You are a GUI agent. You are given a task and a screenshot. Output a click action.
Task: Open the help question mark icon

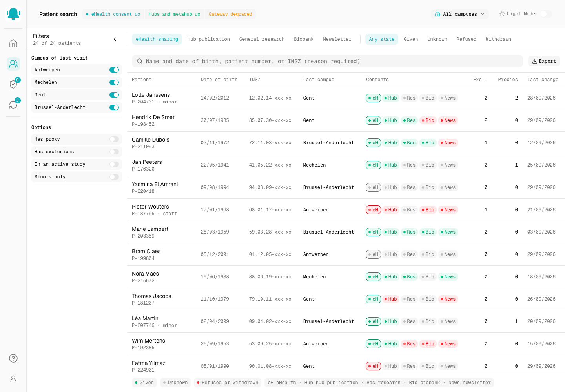[x=13, y=358]
